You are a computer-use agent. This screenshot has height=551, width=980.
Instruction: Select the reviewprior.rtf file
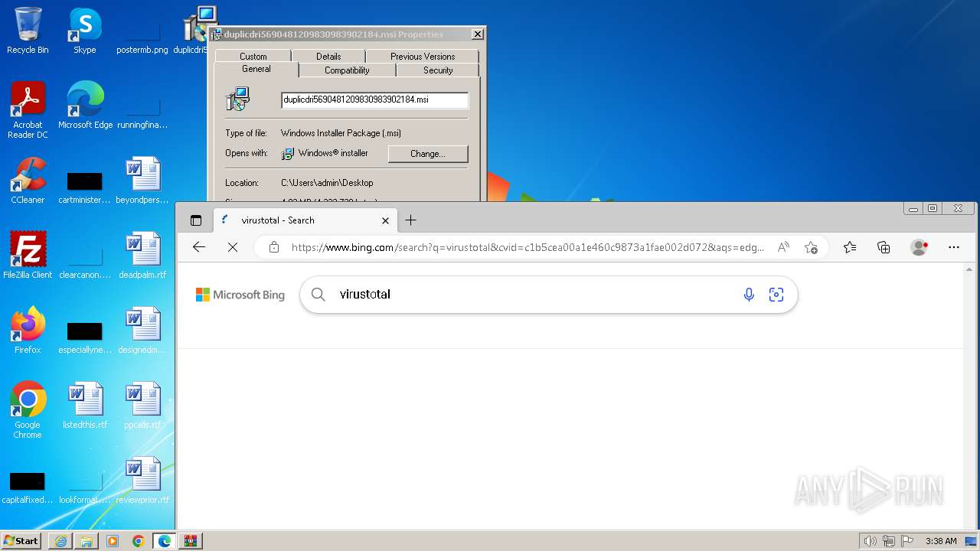pos(142,481)
